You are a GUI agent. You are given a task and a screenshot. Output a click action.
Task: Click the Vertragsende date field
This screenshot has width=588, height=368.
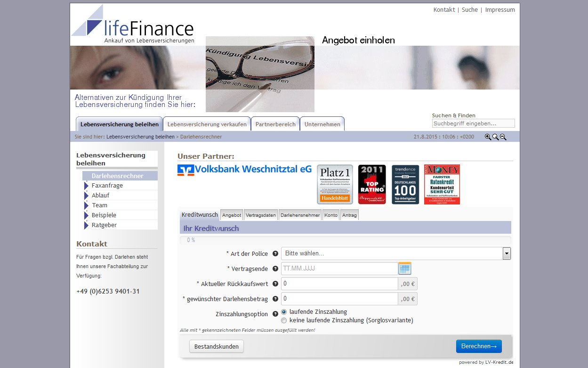click(x=339, y=269)
